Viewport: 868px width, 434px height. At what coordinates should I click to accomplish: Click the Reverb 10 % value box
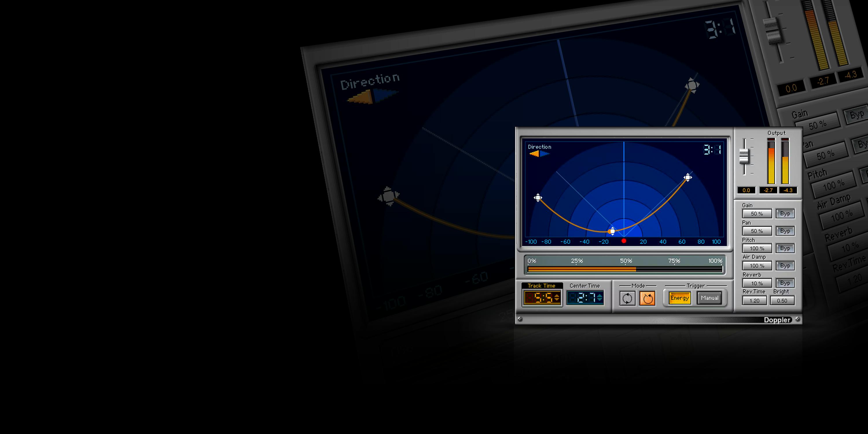[757, 283]
